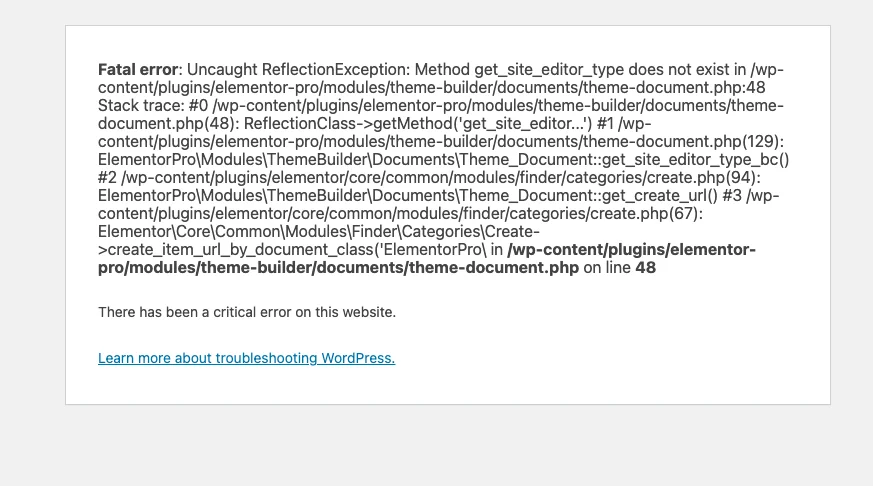Screen dimensions: 873x486
Task: Select the critical error on this website message
Action: (x=247, y=312)
